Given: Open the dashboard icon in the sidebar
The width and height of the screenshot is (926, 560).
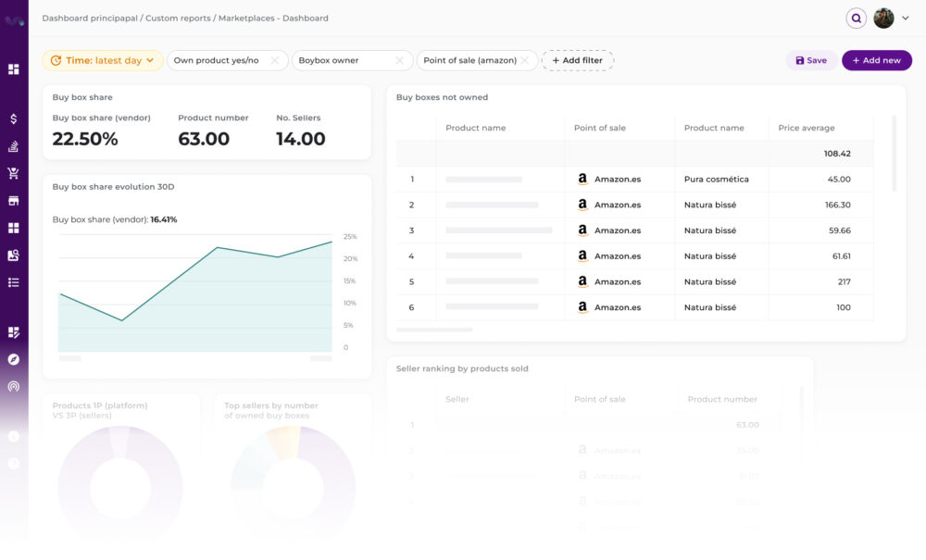Looking at the screenshot, I should point(14,69).
